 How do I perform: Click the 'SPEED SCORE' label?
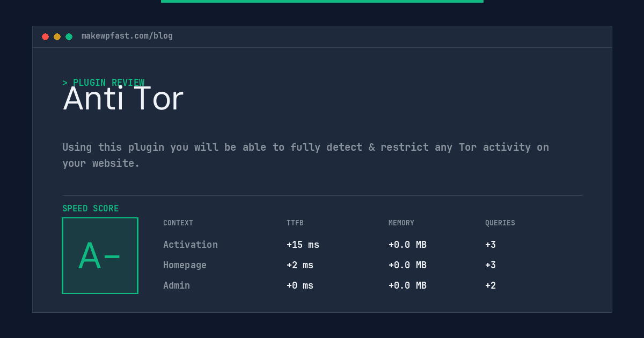click(x=91, y=209)
